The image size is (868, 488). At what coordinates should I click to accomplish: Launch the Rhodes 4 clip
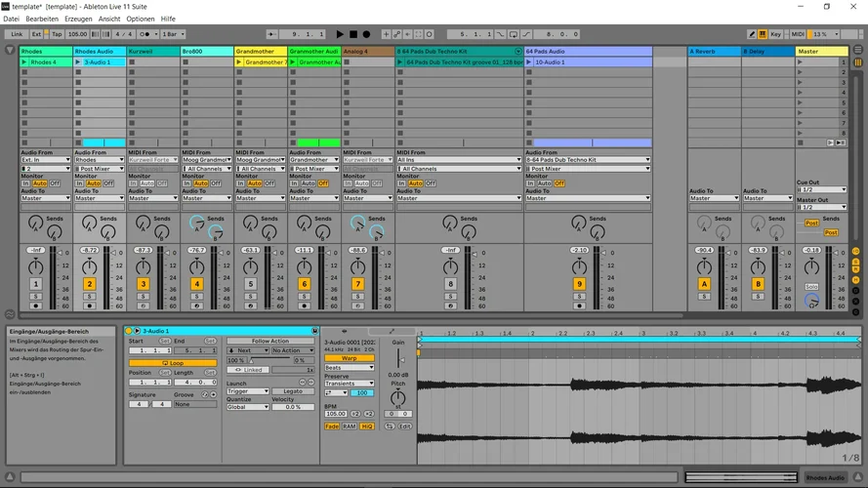[x=24, y=61]
